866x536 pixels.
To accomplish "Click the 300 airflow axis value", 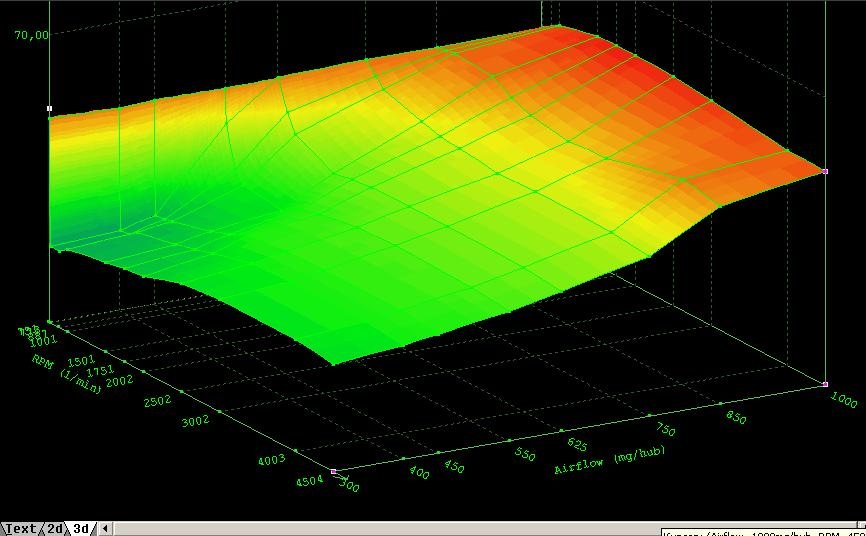I will coord(349,486).
